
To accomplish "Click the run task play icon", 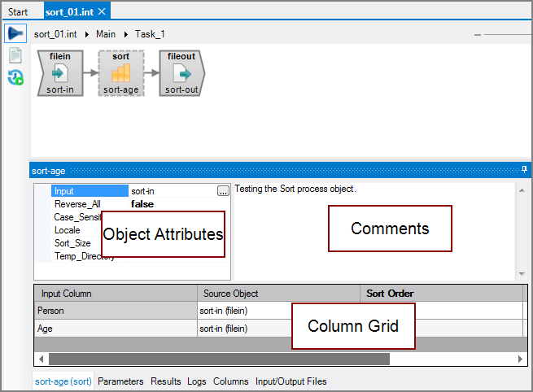I will pos(15,34).
